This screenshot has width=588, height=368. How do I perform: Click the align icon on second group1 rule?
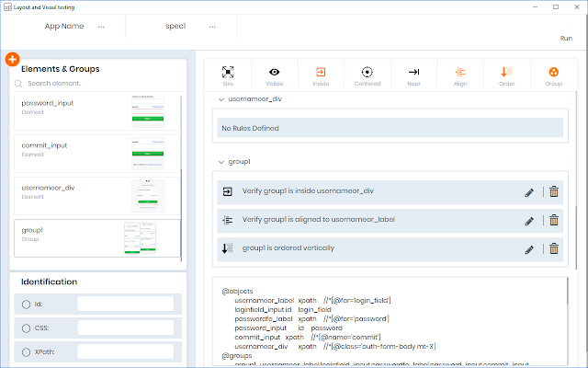point(228,220)
